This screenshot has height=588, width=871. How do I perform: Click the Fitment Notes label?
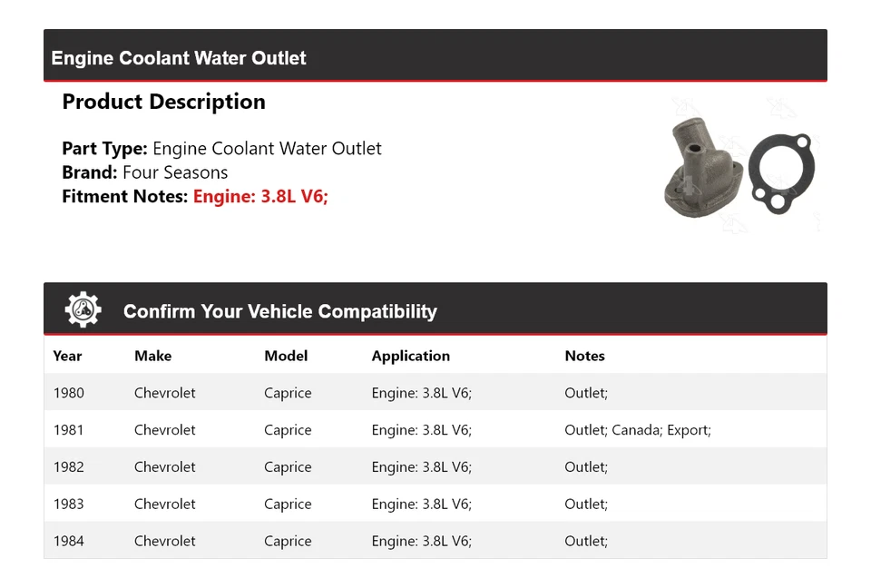(x=125, y=196)
